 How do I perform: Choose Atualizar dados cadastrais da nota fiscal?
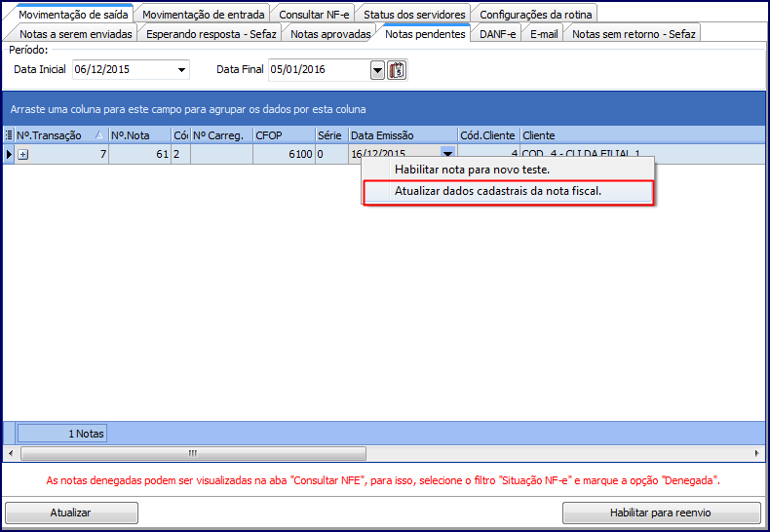pyautogui.click(x=508, y=192)
